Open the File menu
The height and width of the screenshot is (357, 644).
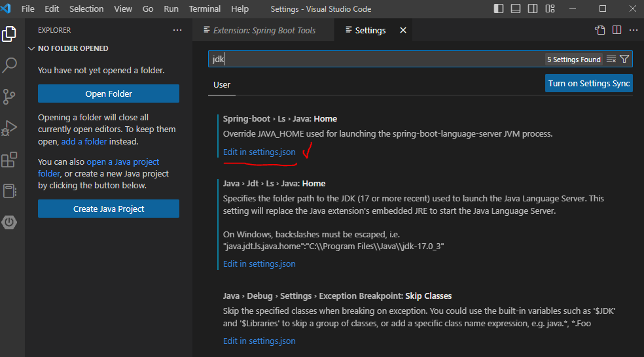28,8
